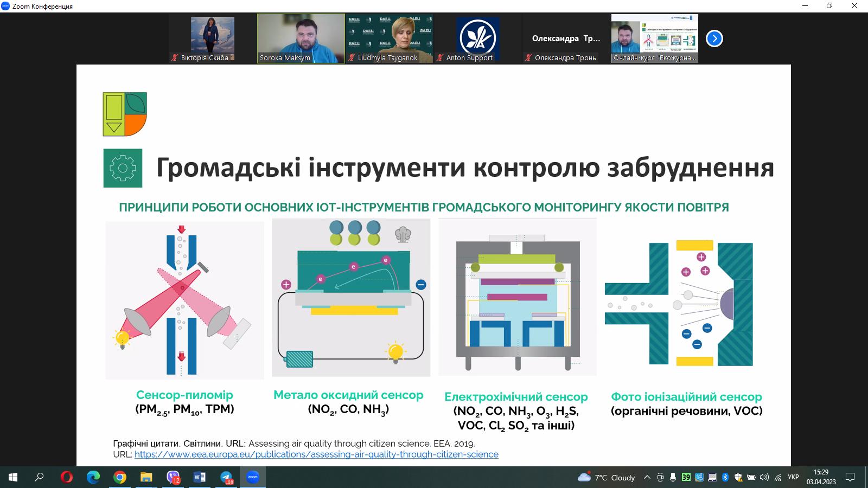The image size is (868, 488).
Task: Unmute Олександра Тронь's microphone
Action: [x=528, y=57]
